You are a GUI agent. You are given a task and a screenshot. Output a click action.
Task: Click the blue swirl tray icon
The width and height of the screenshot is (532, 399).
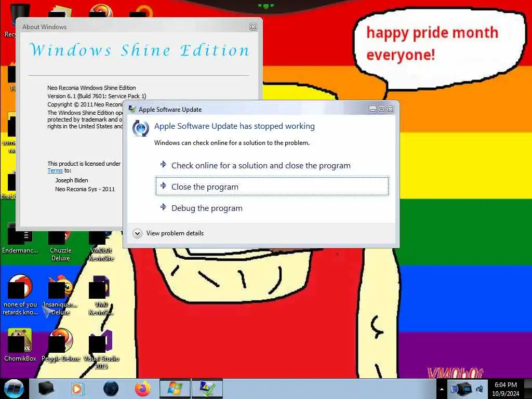click(x=480, y=389)
